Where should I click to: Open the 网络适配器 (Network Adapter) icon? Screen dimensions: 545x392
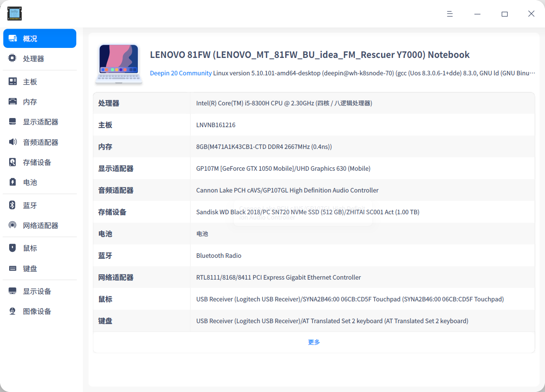pyautogui.click(x=12, y=225)
